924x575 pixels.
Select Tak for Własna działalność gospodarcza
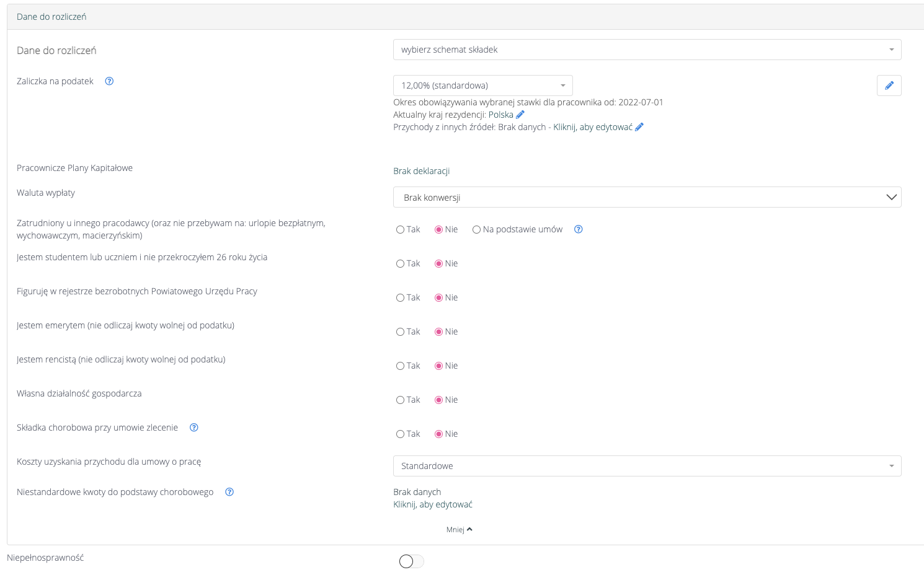pos(401,400)
